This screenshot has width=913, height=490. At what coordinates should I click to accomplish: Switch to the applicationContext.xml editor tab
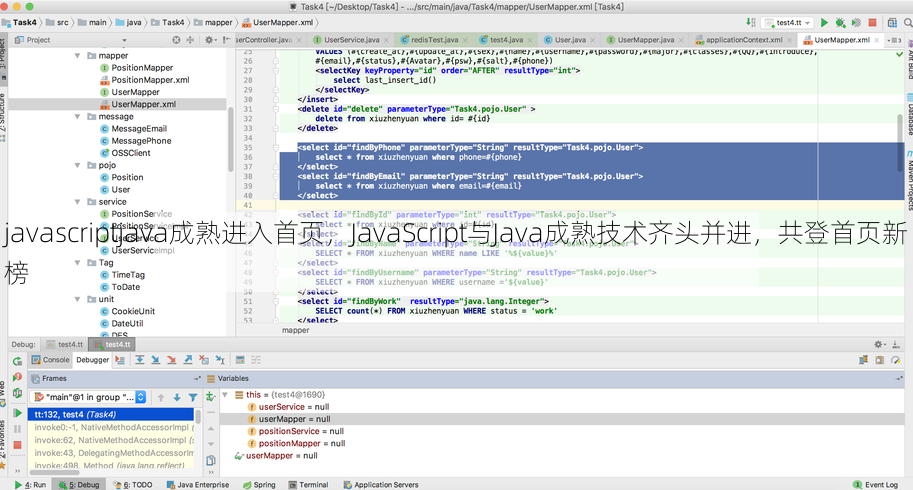point(744,40)
